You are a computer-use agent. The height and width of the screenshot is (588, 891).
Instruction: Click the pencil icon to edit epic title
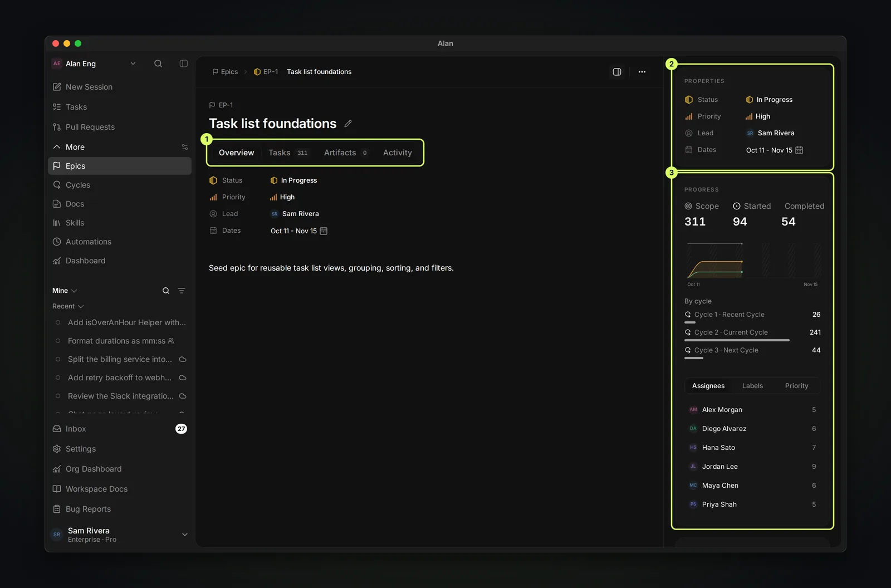(348, 124)
